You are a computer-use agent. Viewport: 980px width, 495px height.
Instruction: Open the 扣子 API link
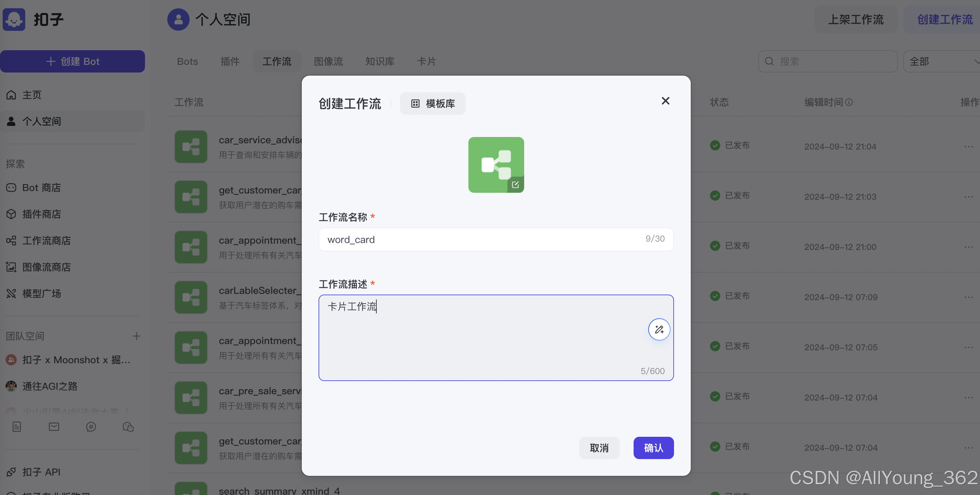click(x=41, y=472)
